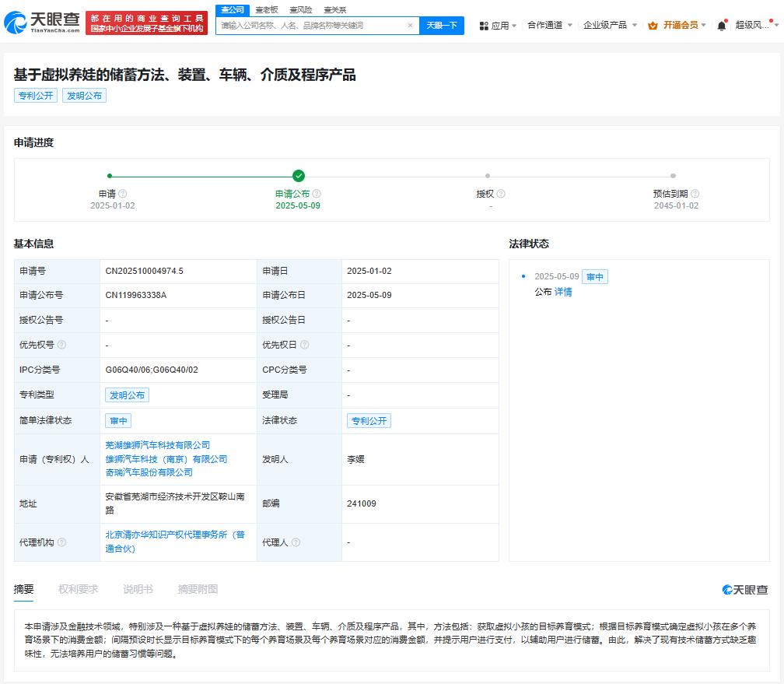784x684 pixels.
Task: Expand the 企业级产品 dropdown
Action: [x=610, y=26]
